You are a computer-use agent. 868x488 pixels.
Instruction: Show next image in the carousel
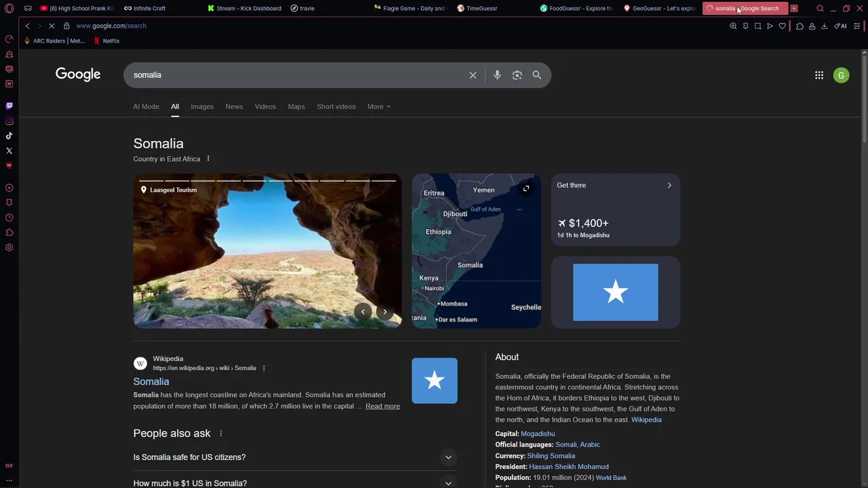384,312
